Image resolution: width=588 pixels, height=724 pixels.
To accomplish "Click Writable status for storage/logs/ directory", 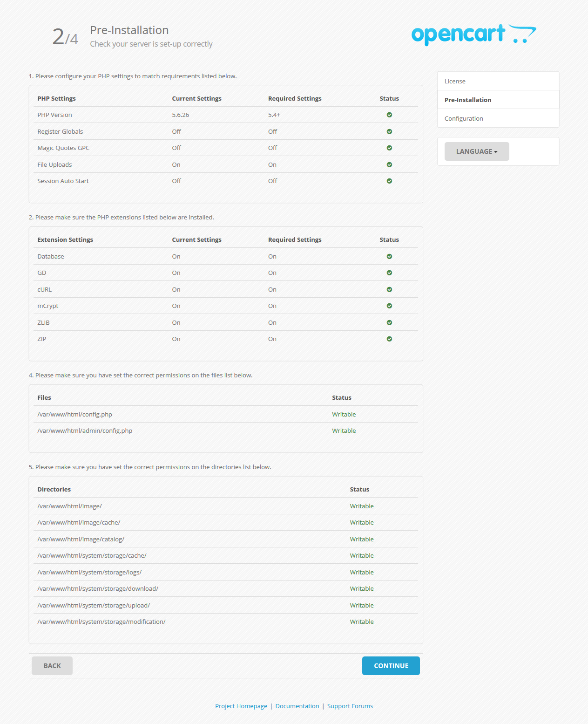I will pyautogui.click(x=362, y=573).
